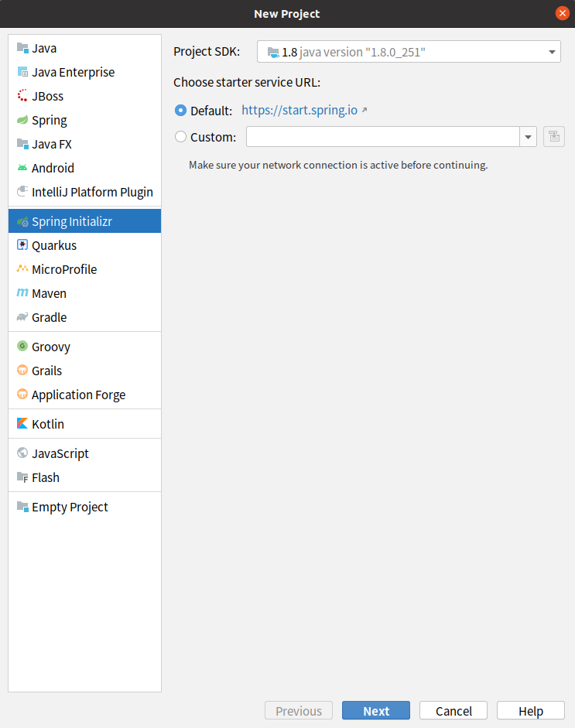The height and width of the screenshot is (728, 575).
Task: Click the Groovy G icon
Action: (22, 347)
